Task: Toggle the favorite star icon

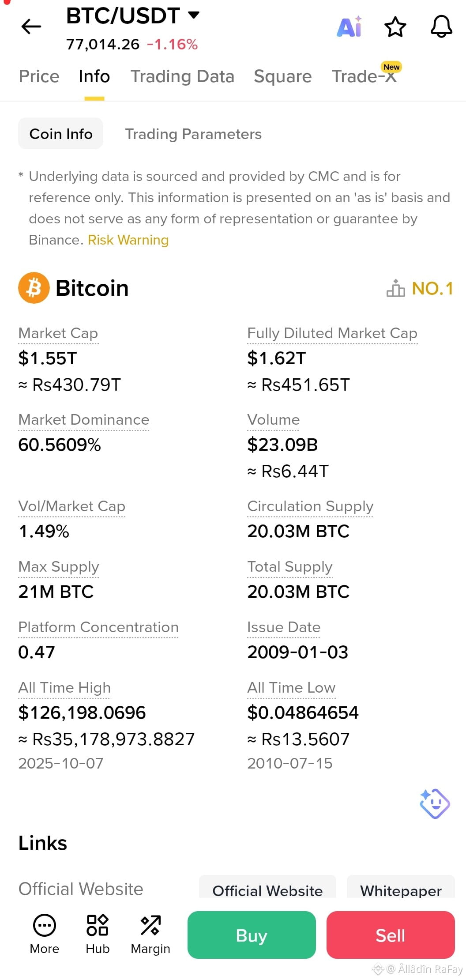Action: point(395,27)
